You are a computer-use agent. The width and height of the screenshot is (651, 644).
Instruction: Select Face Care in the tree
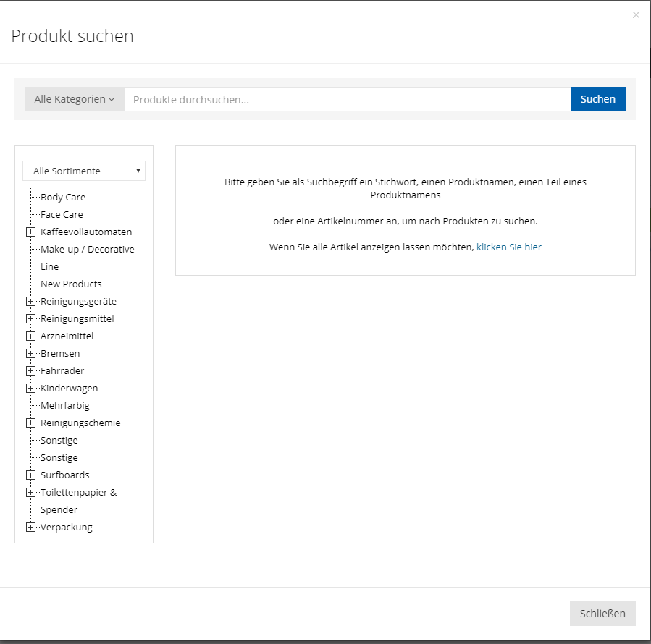pyautogui.click(x=62, y=214)
